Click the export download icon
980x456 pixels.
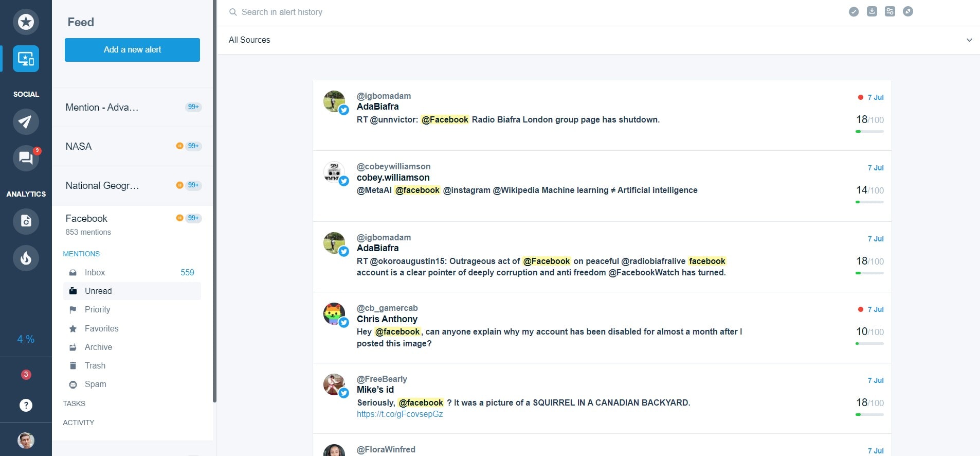[x=872, y=11]
